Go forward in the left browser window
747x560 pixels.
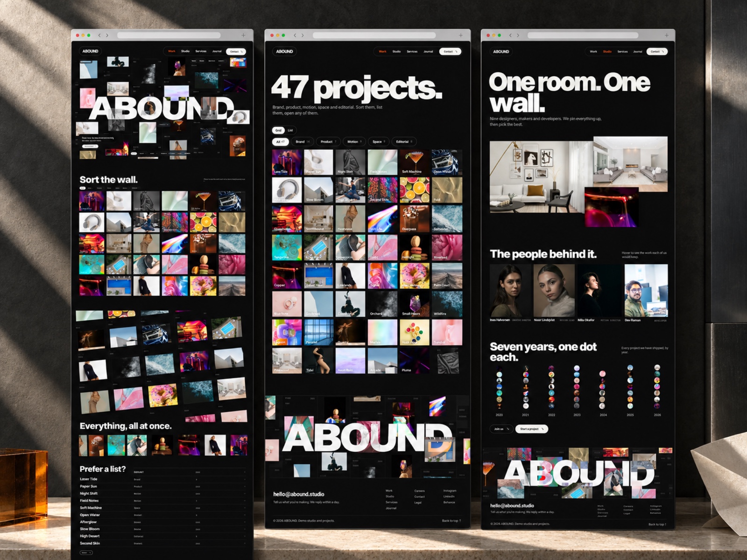pyautogui.click(x=107, y=35)
